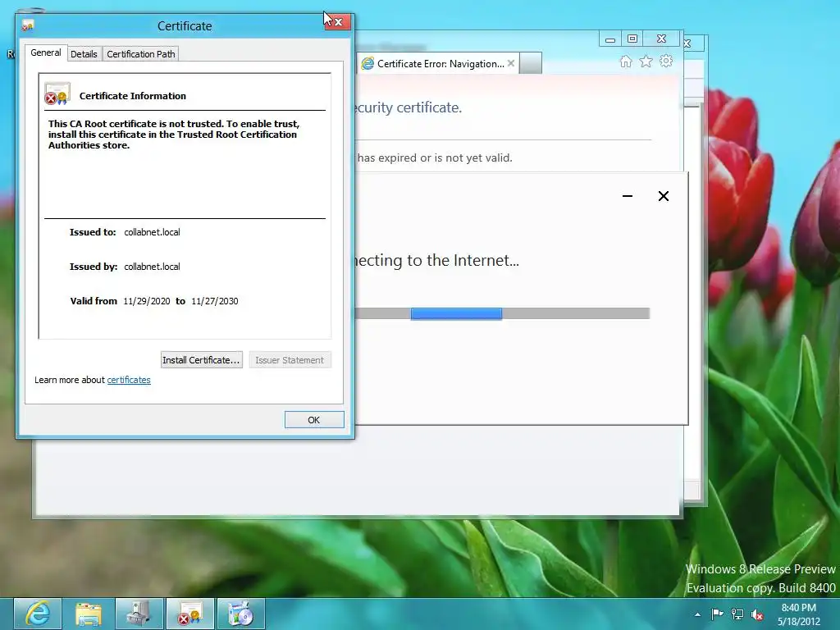Open the Action Center flag icon

click(x=717, y=614)
